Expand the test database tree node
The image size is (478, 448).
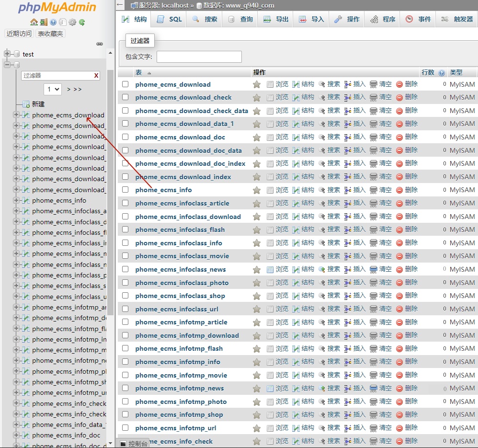coord(7,54)
